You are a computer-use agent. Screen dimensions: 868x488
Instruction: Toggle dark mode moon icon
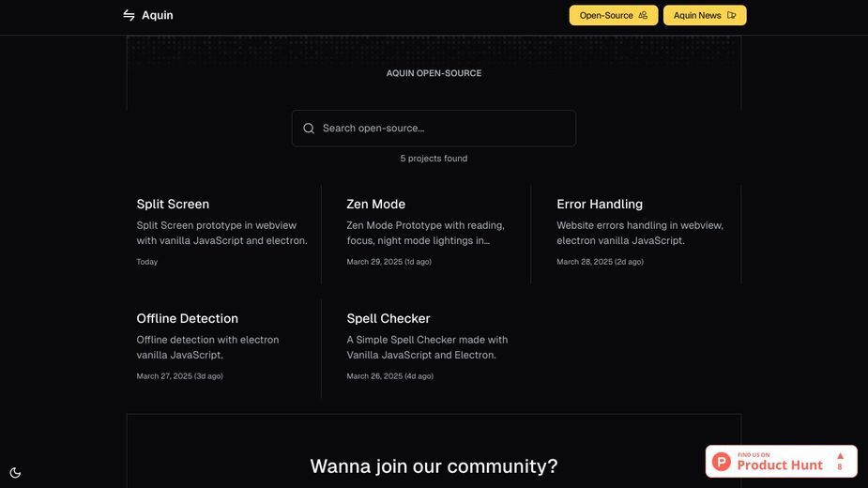click(x=15, y=472)
